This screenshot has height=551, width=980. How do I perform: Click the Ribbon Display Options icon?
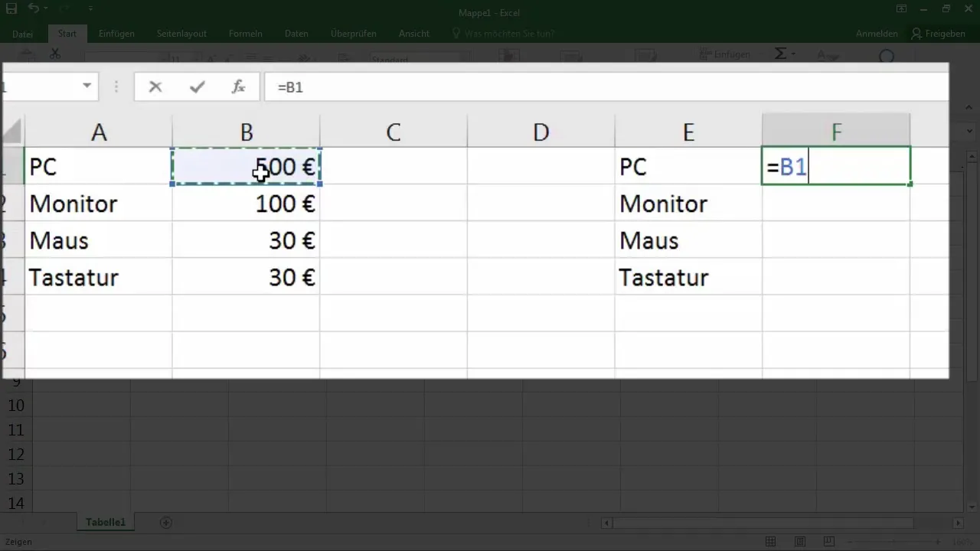901,9
